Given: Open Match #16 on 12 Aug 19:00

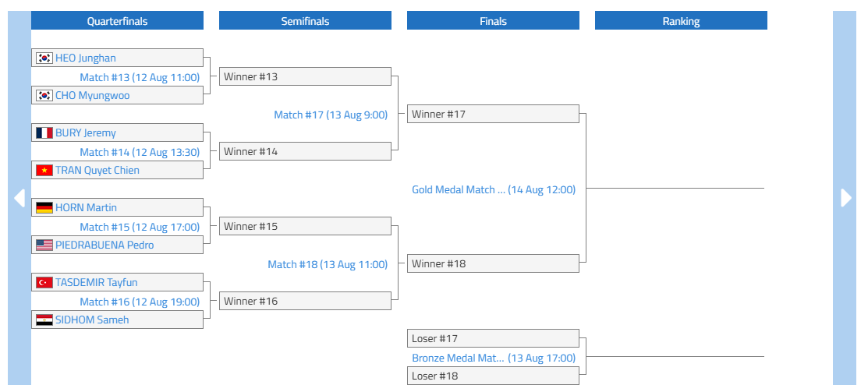Looking at the screenshot, I should coord(140,302).
